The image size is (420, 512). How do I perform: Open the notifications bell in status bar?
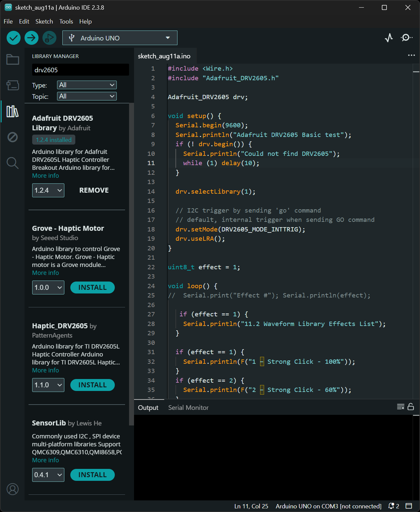pos(393,506)
